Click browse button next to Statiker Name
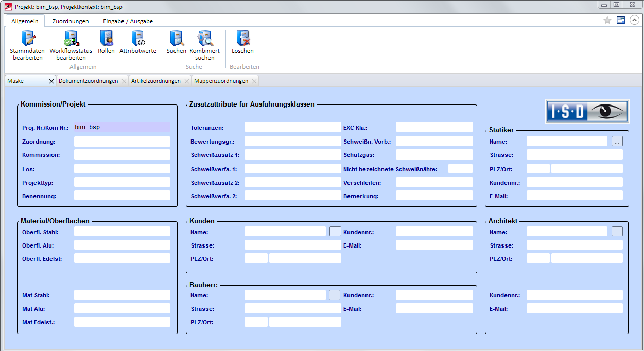The width and height of the screenshot is (644, 351). click(617, 142)
